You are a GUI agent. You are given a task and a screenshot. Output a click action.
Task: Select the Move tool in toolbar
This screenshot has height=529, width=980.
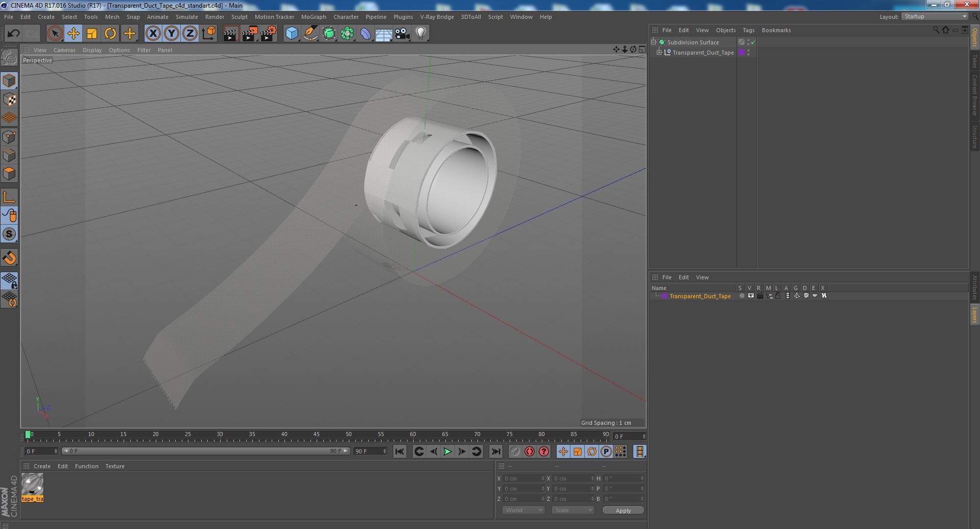(73, 34)
